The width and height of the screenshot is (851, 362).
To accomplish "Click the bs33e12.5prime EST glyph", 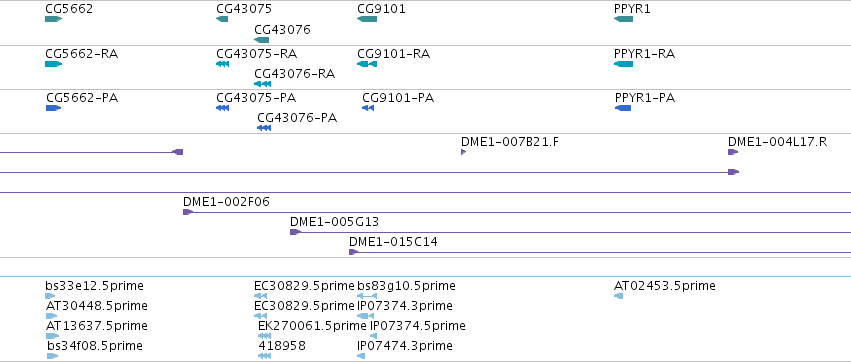I will pyautogui.click(x=50, y=296).
